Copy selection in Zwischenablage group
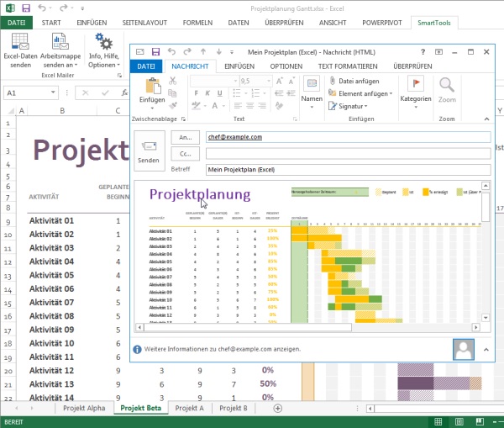 (x=172, y=93)
